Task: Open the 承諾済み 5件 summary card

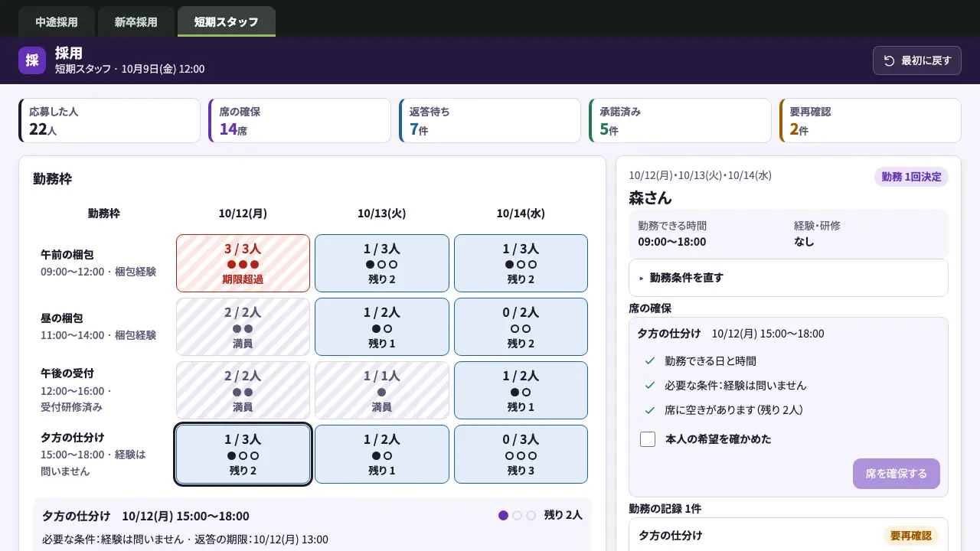Action: [680, 120]
